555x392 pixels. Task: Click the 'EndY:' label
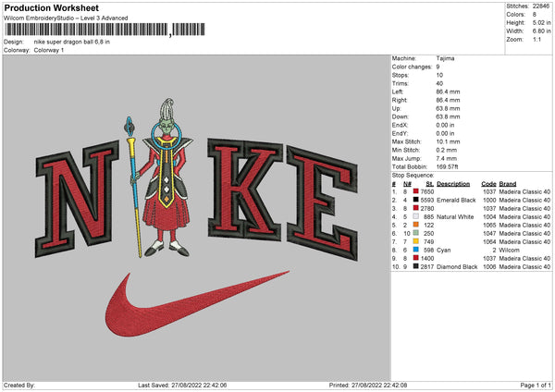[x=400, y=133]
